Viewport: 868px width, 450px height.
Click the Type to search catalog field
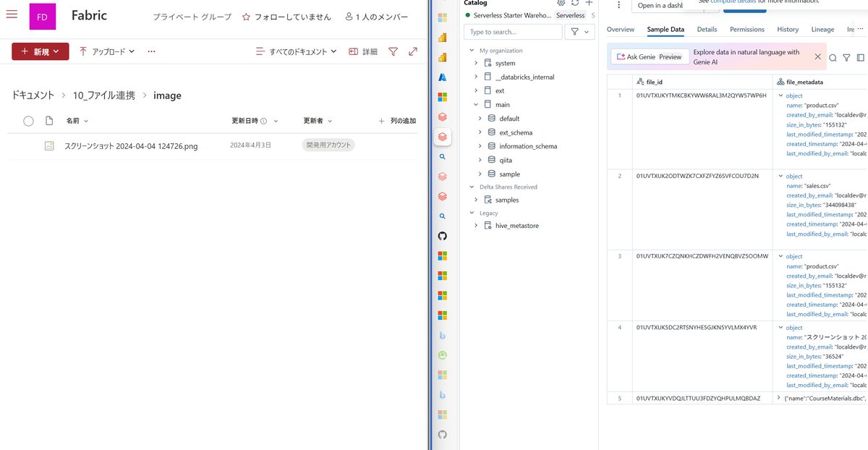(x=513, y=32)
